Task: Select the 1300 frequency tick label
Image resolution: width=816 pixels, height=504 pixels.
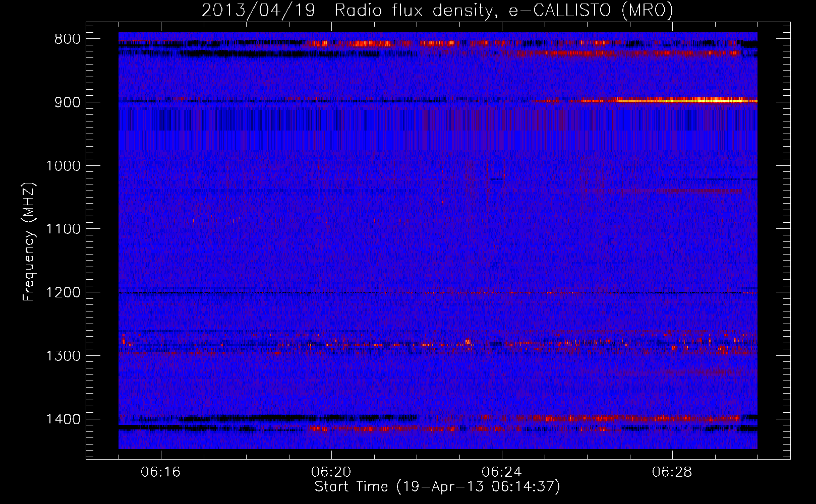Action: (63, 356)
